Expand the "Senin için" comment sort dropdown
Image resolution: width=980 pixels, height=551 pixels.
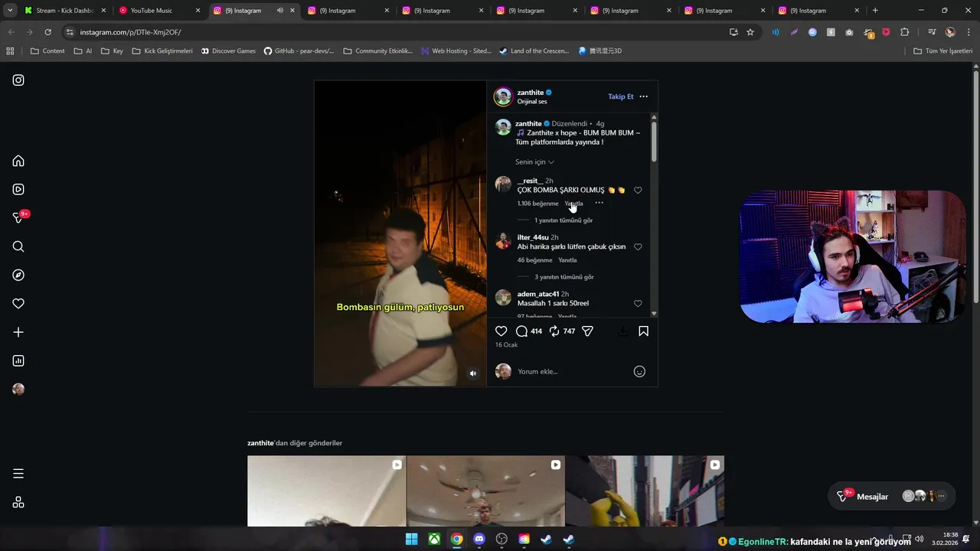click(x=534, y=161)
